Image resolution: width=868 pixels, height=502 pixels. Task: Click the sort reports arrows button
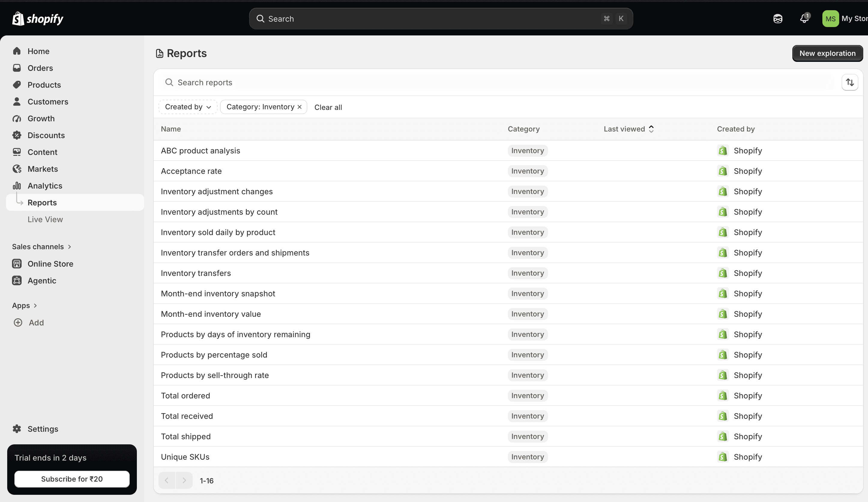850,82
